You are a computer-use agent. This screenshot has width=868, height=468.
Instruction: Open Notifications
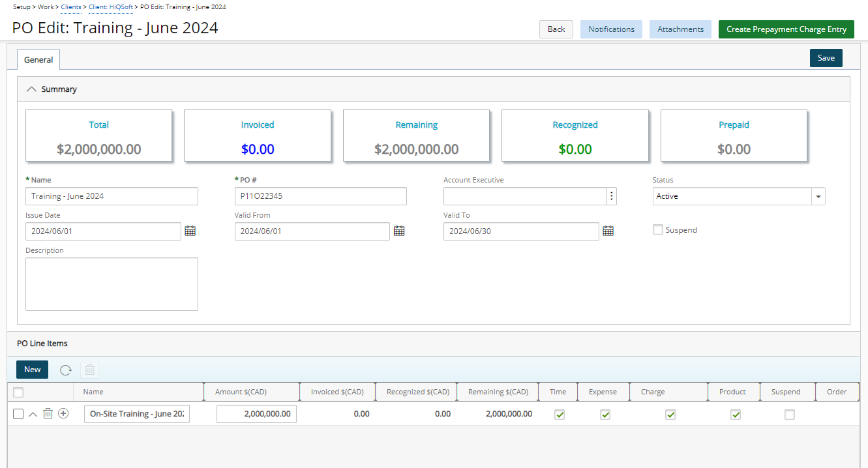pos(611,29)
